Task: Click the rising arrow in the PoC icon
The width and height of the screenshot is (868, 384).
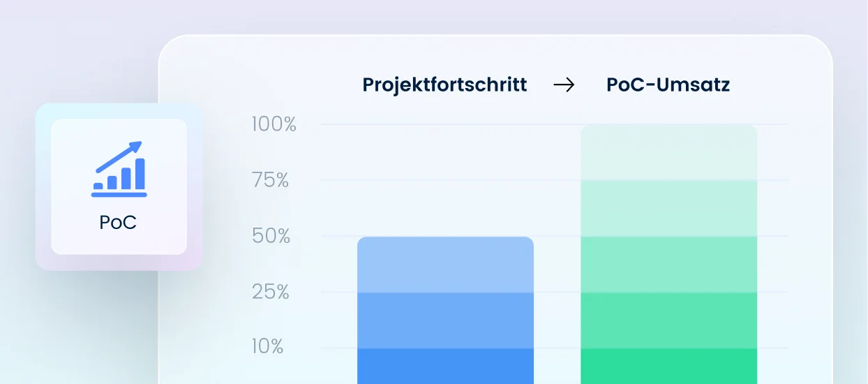Action: 119,156
